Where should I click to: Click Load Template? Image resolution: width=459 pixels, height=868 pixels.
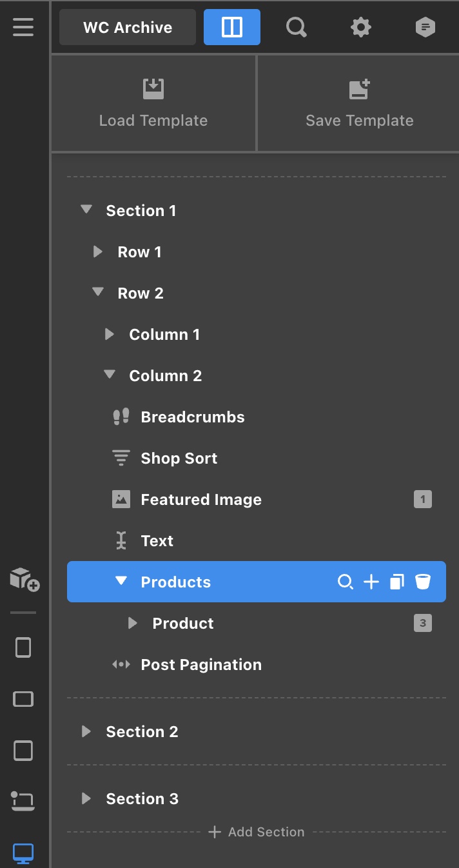(153, 103)
